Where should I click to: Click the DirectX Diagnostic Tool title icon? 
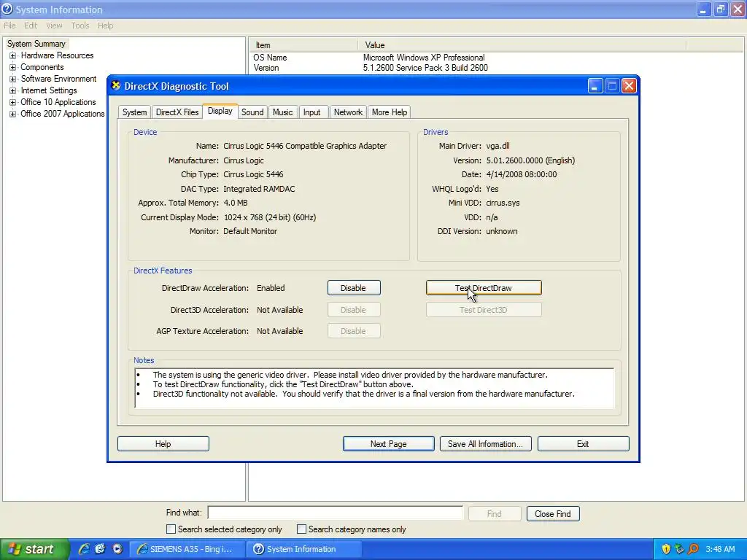click(116, 86)
